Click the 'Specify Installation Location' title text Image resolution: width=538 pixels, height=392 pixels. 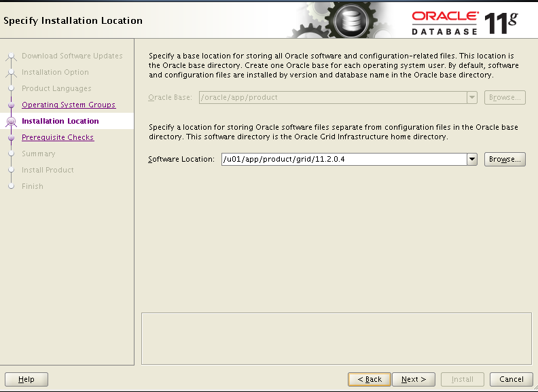tap(73, 20)
